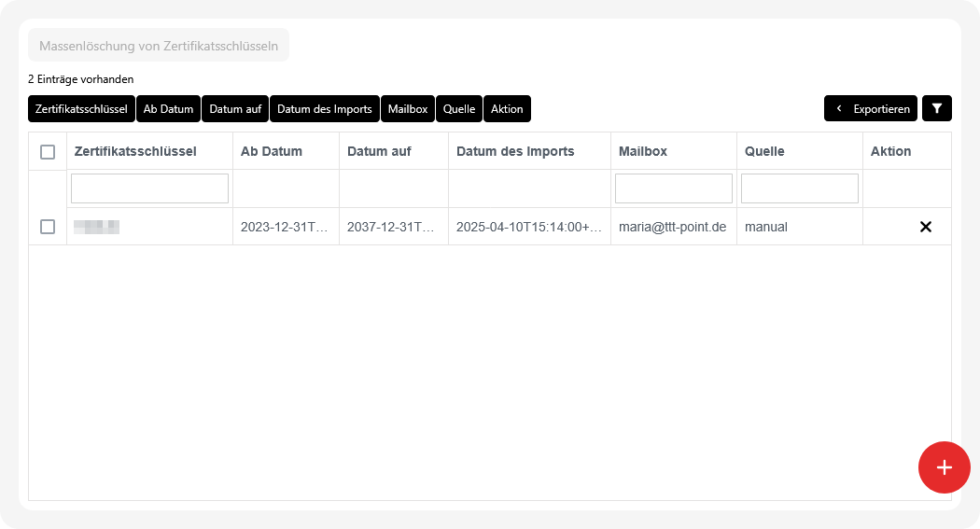Screen dimensions: 980x529
Task: Toggle the Quelle column chip
Action: click(x=459, y=108)
